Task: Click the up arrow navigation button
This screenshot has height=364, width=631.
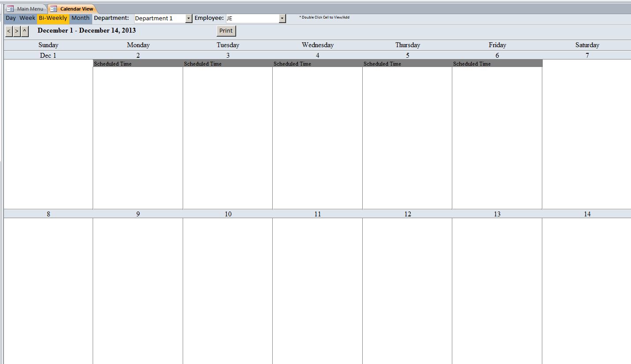Action: point(24,31)
